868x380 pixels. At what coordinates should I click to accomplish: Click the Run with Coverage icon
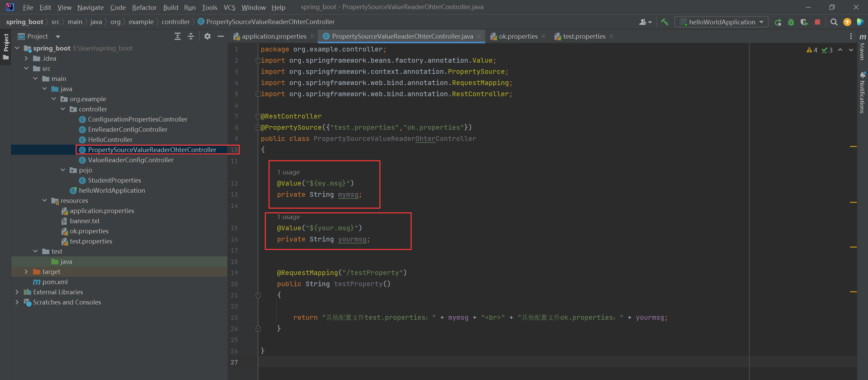pos(804,22)
